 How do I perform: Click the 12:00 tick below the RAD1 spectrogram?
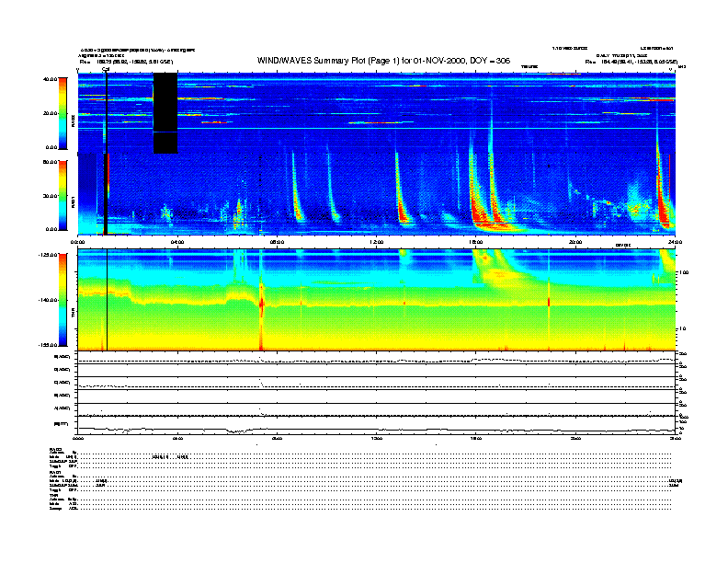click(377, 242)
